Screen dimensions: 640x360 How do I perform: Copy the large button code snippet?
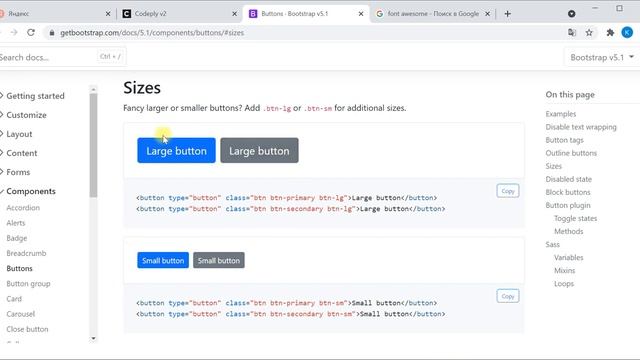pyautogui.click(x=508, y=191)
